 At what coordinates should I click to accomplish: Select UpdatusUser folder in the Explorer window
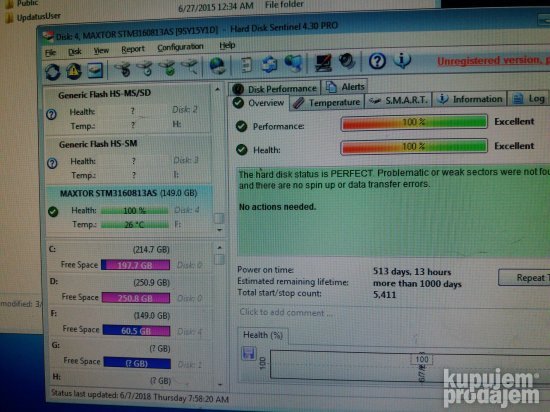tap(34, 16)
